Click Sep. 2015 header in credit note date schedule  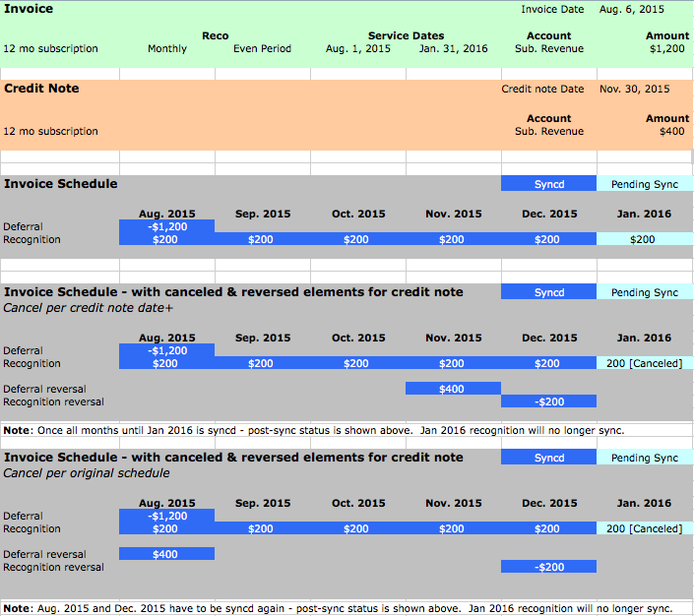(x=263, y=339)
